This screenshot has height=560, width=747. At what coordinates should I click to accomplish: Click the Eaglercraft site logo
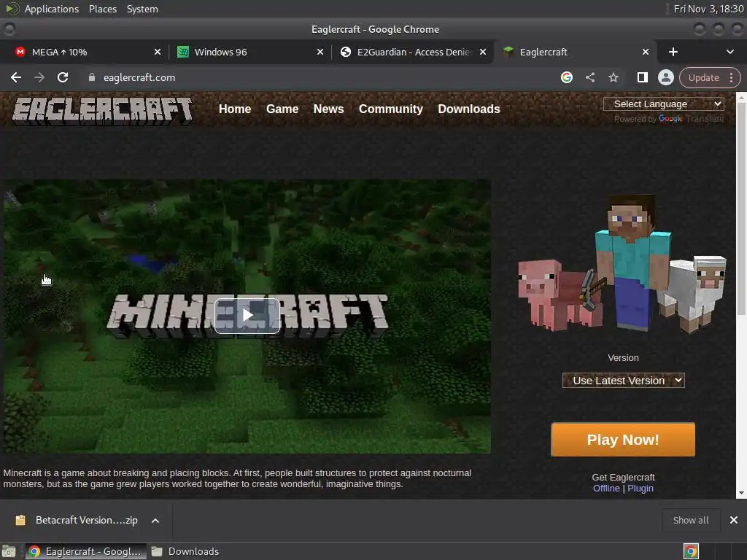[x=102, y=112]
